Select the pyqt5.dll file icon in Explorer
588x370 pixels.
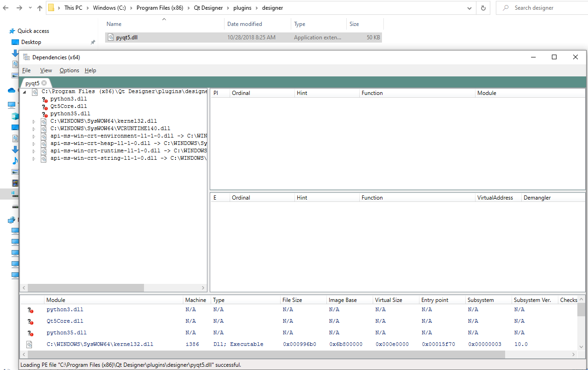point(111,37)
